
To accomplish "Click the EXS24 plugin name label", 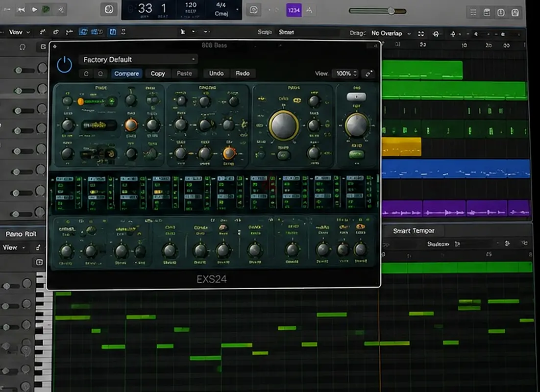I will coord(212,279).
